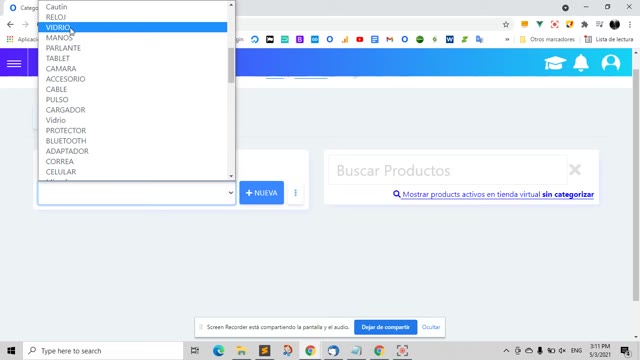Show more bookmarks via the chevron
Image resolution: width=640 pixels, height=360 pixels.
coord(507,39)
